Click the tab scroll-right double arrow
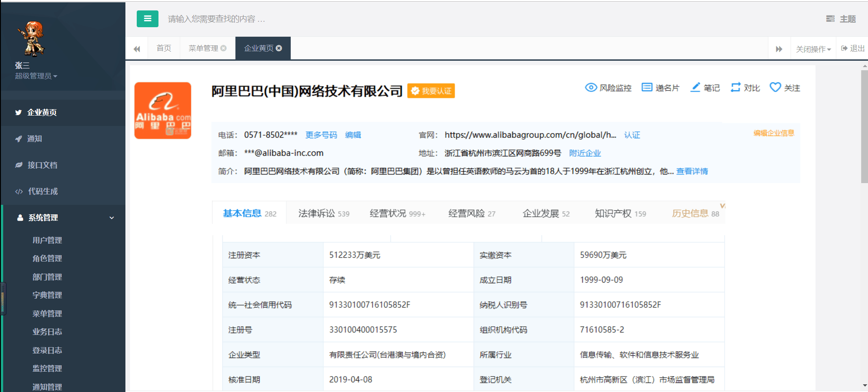The width and height of the screenshot is (868, 392). [779, 48]
